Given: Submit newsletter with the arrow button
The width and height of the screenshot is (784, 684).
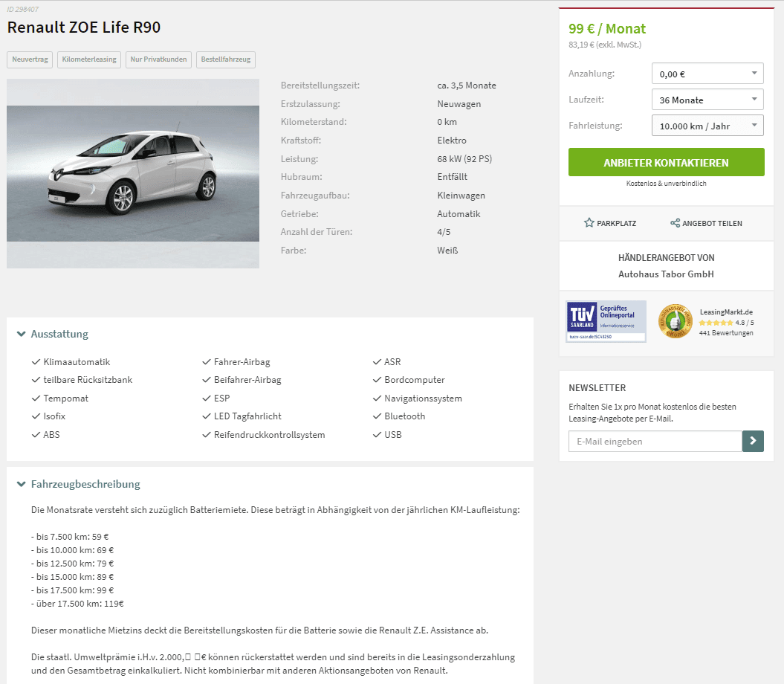Looking at the screenshot, I should [x=753, y=442].
